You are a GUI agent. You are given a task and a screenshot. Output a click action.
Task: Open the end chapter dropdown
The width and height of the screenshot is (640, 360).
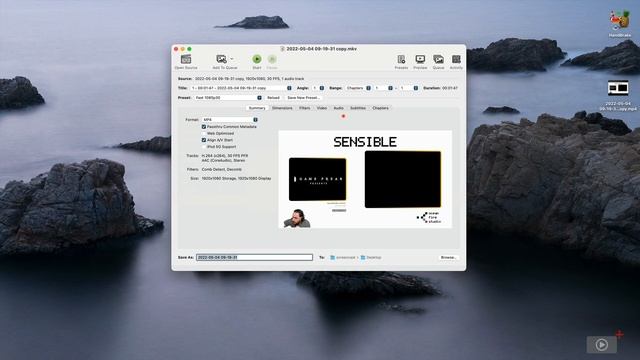(409, 88)
